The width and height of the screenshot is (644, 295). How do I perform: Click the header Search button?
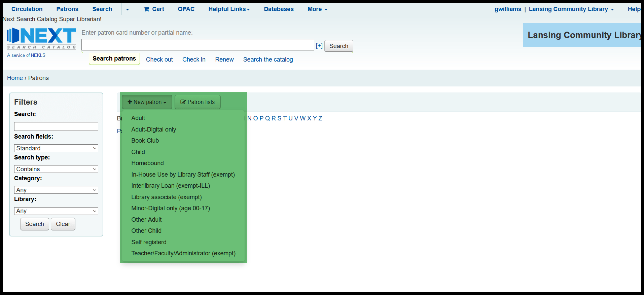[x=339, y=46]
